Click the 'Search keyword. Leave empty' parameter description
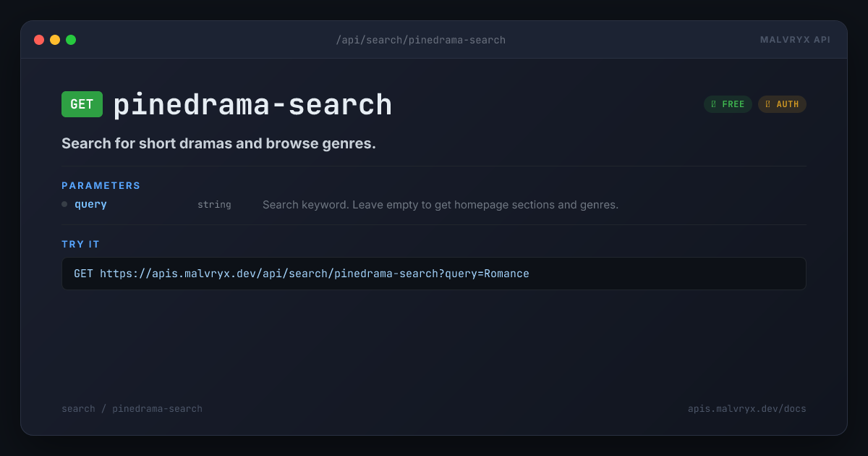The width and height of the screenshot is (868, 456). [x=441, y=205]
